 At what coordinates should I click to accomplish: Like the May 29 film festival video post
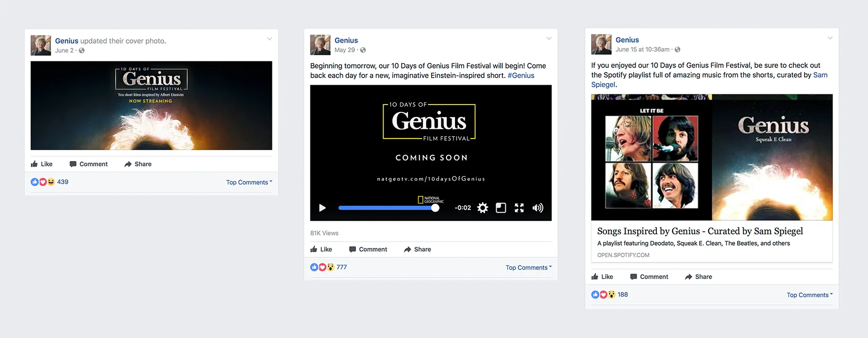tap(321, 249)
